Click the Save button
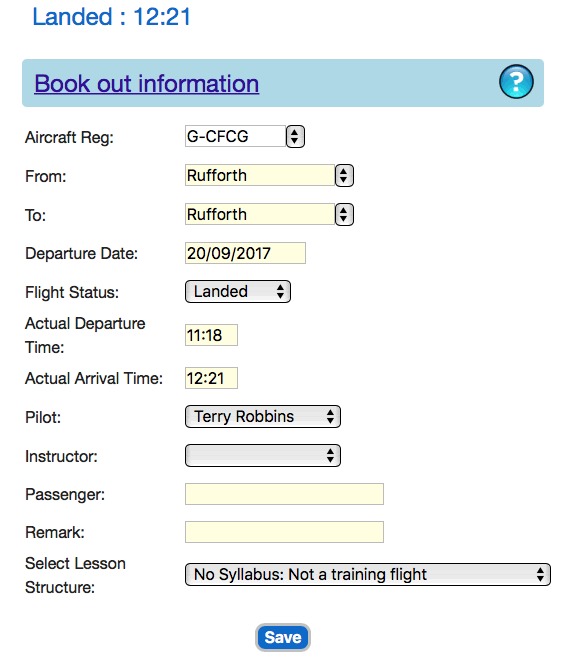 pos(283,637)
